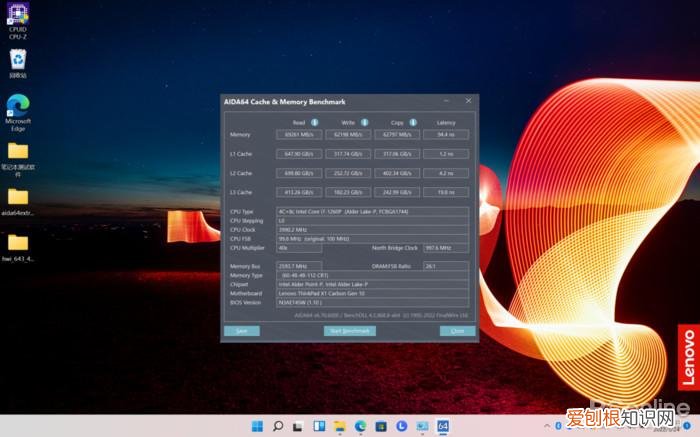Click the CPU Type value field

372,212
